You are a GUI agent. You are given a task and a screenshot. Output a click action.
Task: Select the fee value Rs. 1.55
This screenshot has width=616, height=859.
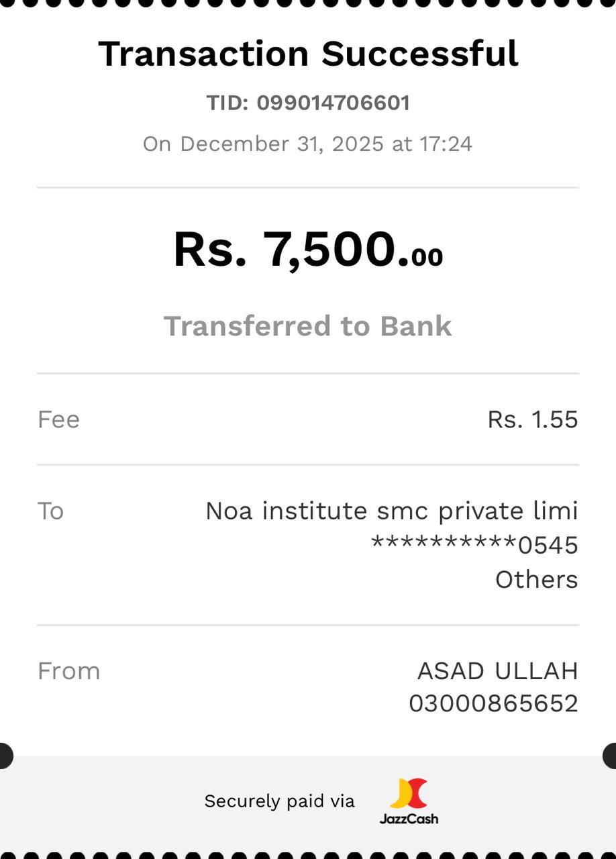tap(532, 419)
